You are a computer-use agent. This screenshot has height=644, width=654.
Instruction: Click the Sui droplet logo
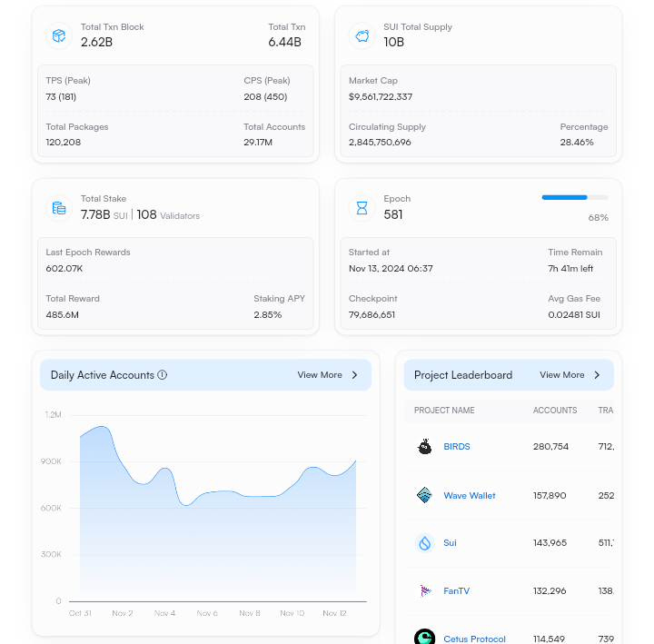tap(424, 543)
